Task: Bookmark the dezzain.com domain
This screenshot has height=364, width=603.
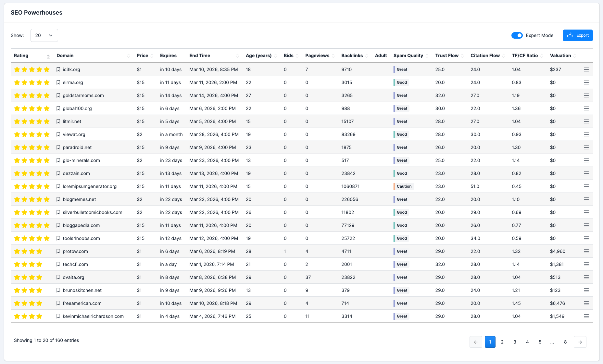Action: (58, 173)
